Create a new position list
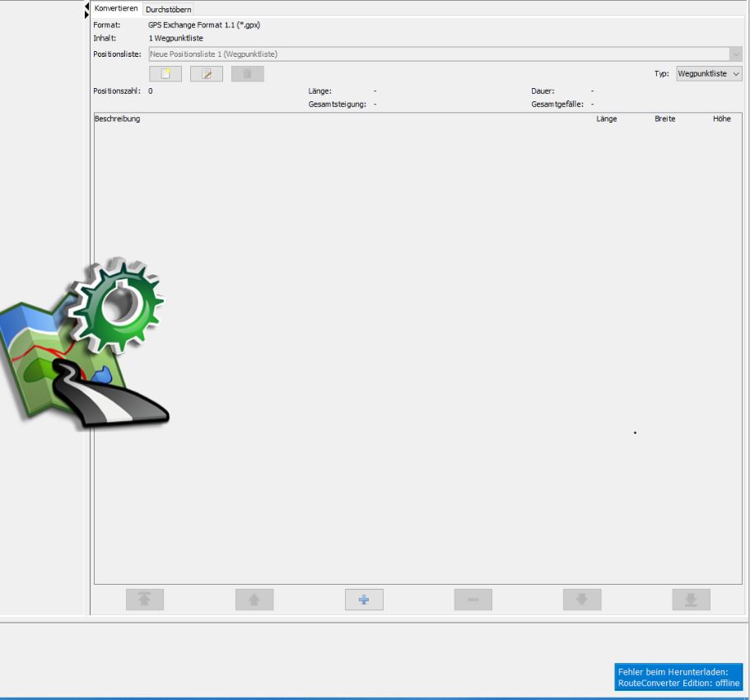Screen dimensions: 750x700 point(165,74)
